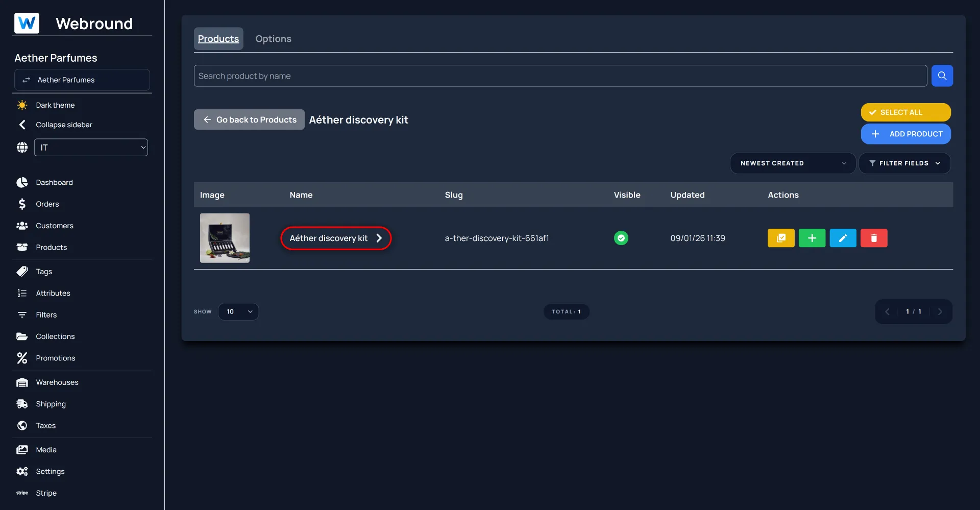Screen dimensions: 980x510
Task: Toggle the green Visible status checkmark
Action: pyautogui.click(x=621, y=238)
